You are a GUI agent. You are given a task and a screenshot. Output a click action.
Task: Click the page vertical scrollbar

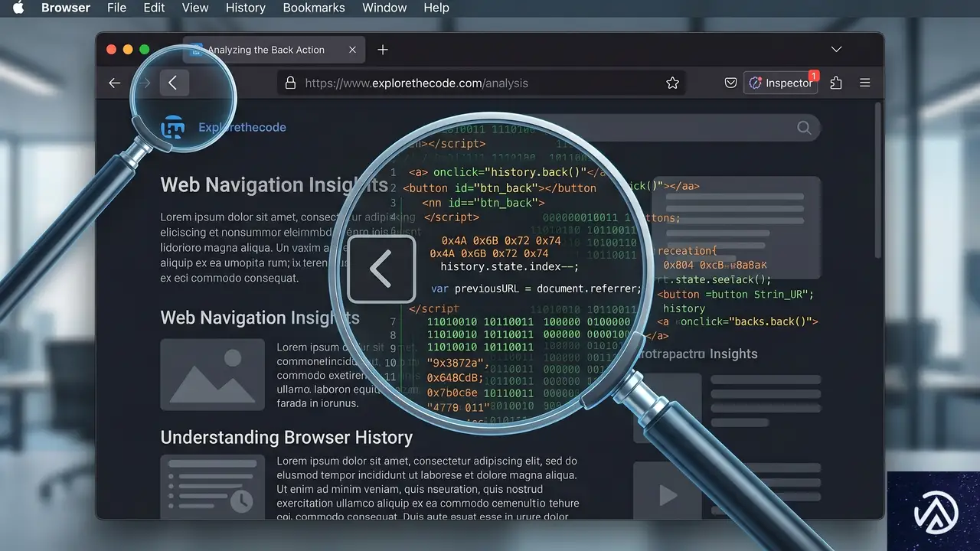(877, 180)
